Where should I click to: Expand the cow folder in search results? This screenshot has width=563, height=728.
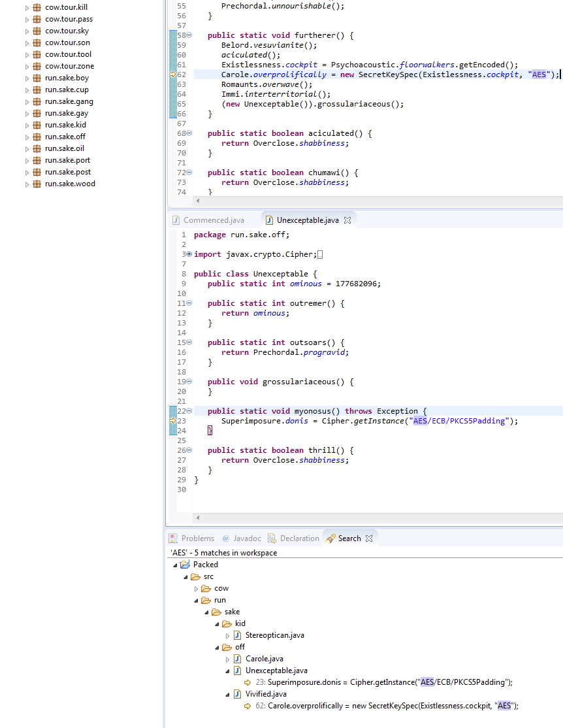pos(196,589)
